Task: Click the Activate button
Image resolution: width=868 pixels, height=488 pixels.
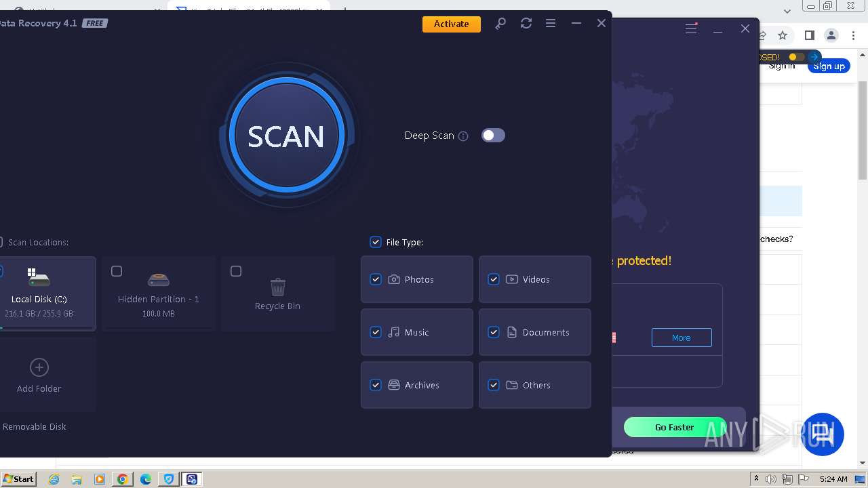Action: (451, 24)
